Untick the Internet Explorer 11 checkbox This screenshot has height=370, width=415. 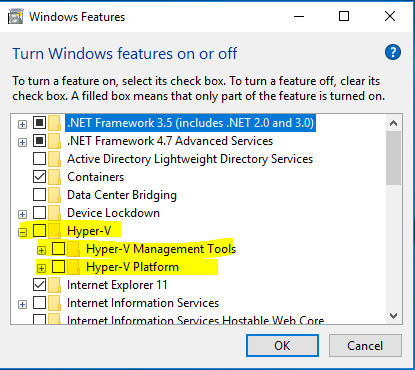[x=39, y=285]
